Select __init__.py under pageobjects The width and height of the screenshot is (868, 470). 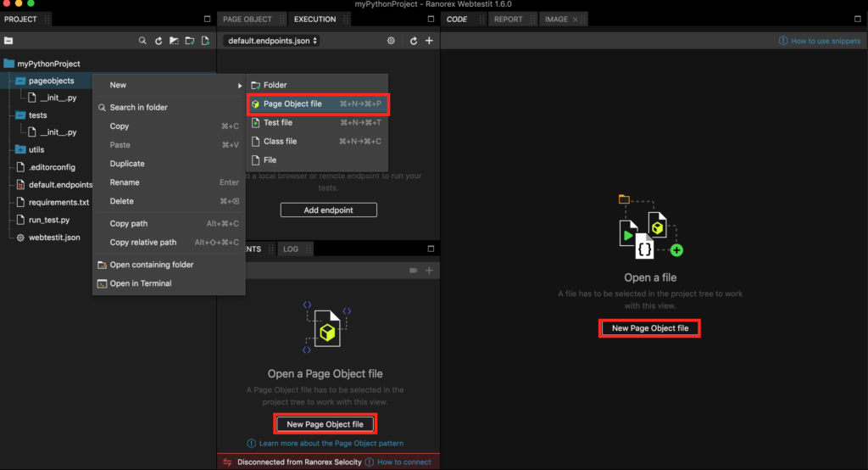(x=58, y=98)
